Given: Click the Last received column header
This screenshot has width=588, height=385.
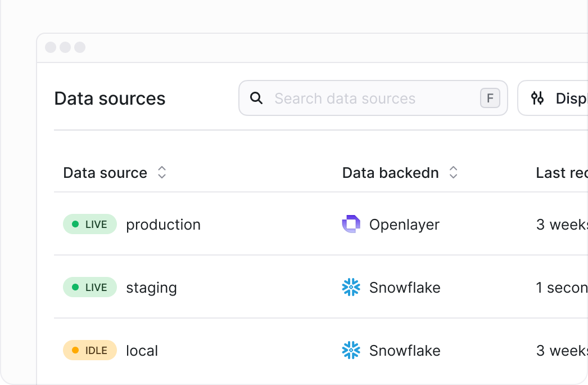Looking at the screenshot, I should 562,173.
